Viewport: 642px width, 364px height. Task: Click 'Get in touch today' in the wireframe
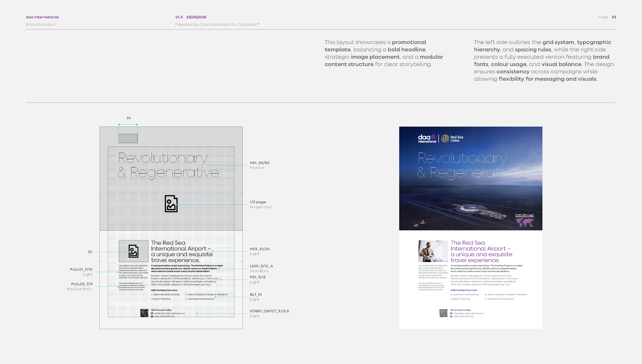161,310
